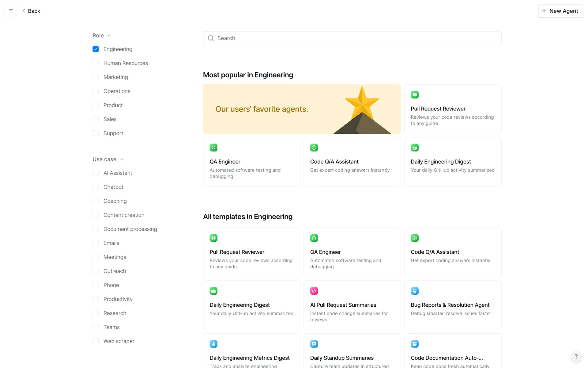This screenshot has height=368, width=588.
Task: Create a New Agent
Action: pyautogui.click(x=560, y=11)
